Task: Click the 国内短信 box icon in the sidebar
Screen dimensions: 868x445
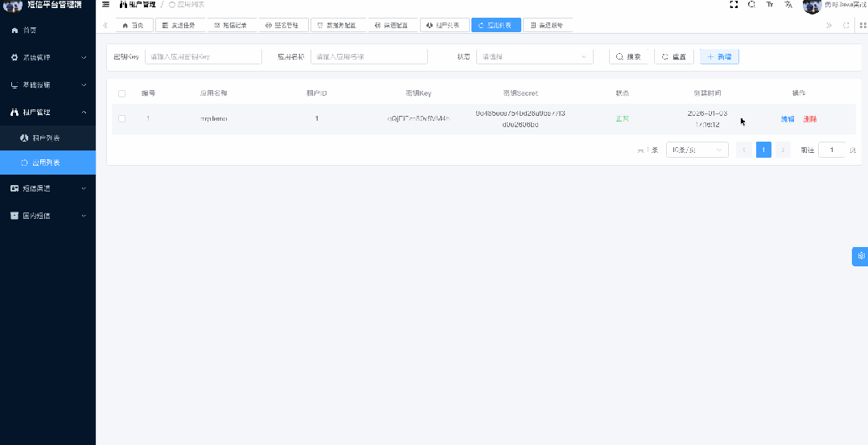Action: (15, 216)
